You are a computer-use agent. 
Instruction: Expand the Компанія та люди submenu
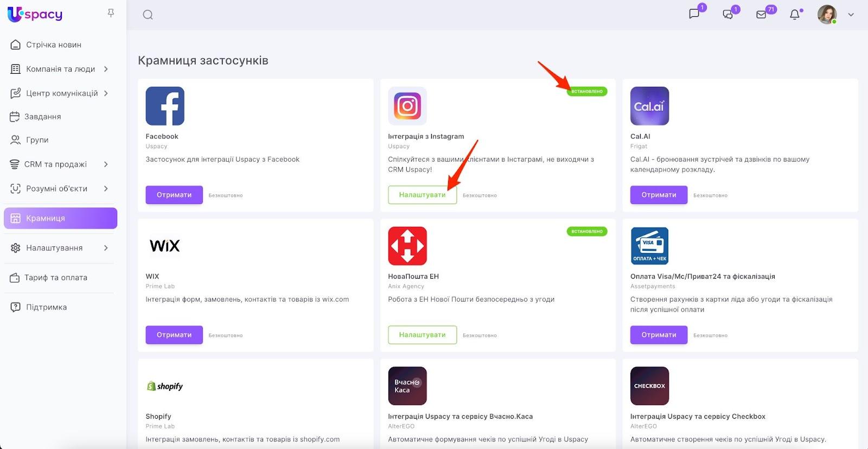pyautogui.click(x=106, y=69)
